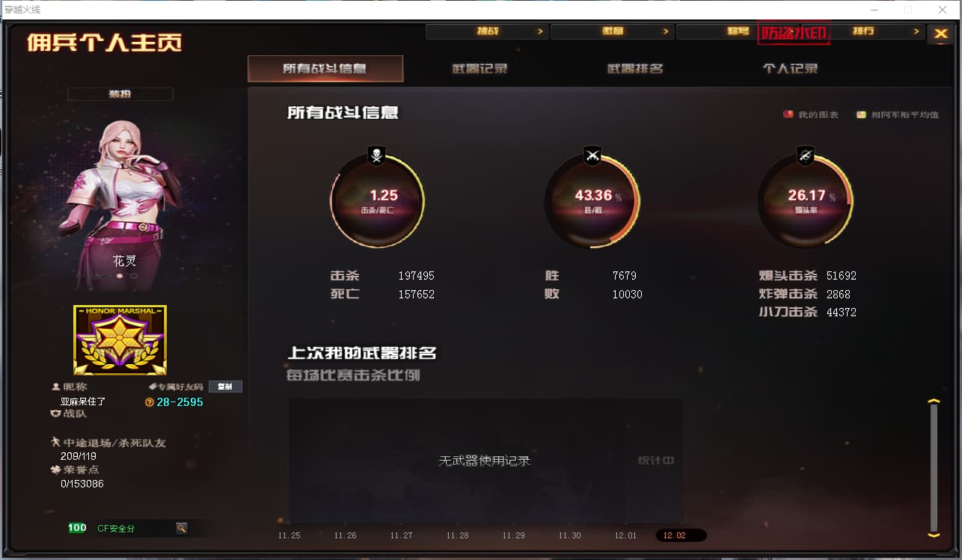This screenshot has height=560, width=962.
Task: Click the red 我的图表 legend marker
Action: click(x=788, y=114)
